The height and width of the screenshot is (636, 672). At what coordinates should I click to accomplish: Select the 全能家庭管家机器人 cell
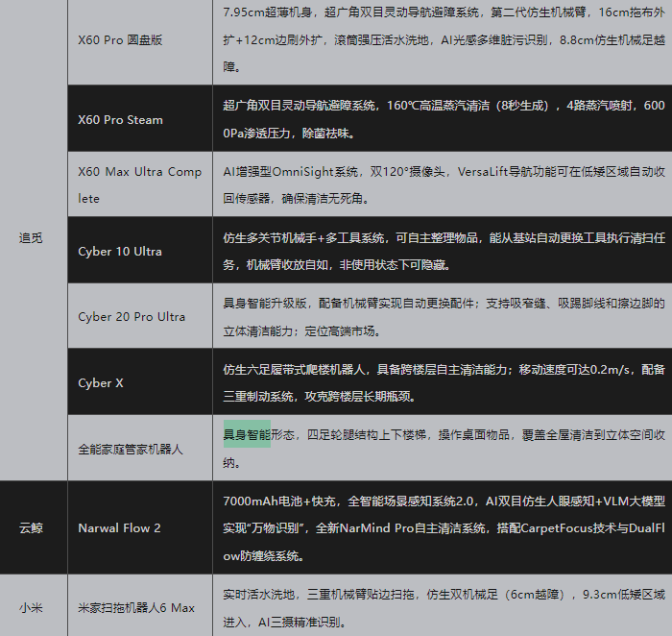130,449
